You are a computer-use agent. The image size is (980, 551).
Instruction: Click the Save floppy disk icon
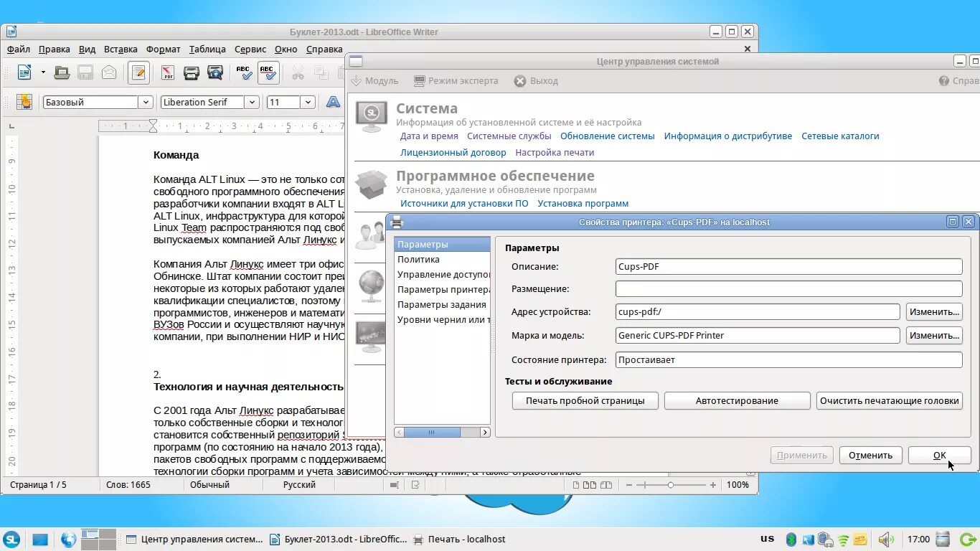[x=85, y=72]
